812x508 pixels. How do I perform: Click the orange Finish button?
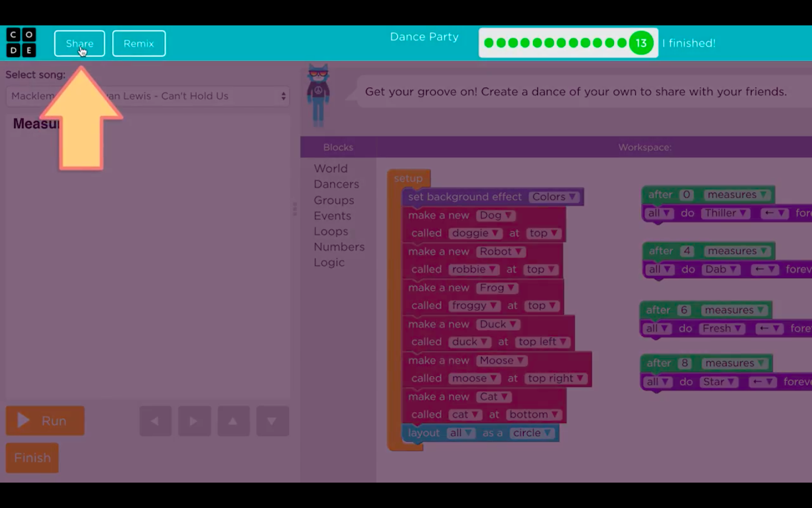coord(32,458)
